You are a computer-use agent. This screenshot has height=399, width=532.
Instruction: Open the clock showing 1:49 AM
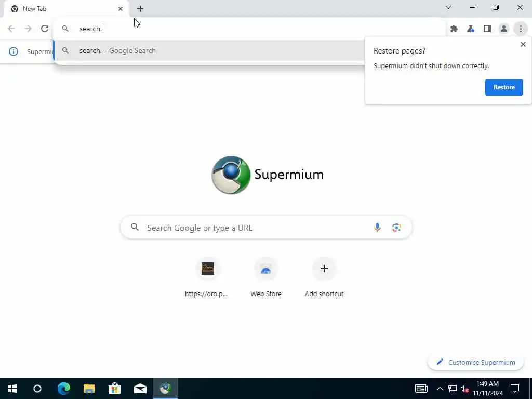click(487, 389)
